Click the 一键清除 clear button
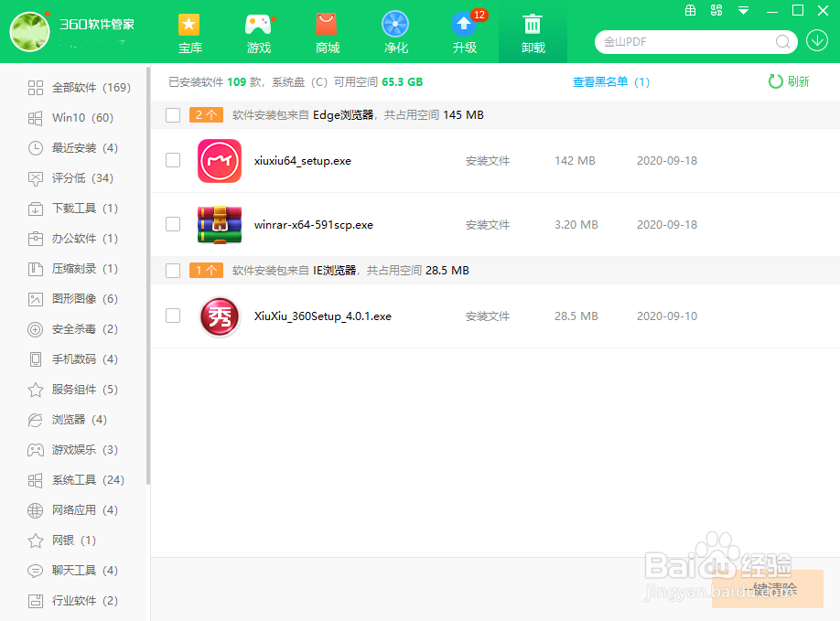 click(768, 589)
